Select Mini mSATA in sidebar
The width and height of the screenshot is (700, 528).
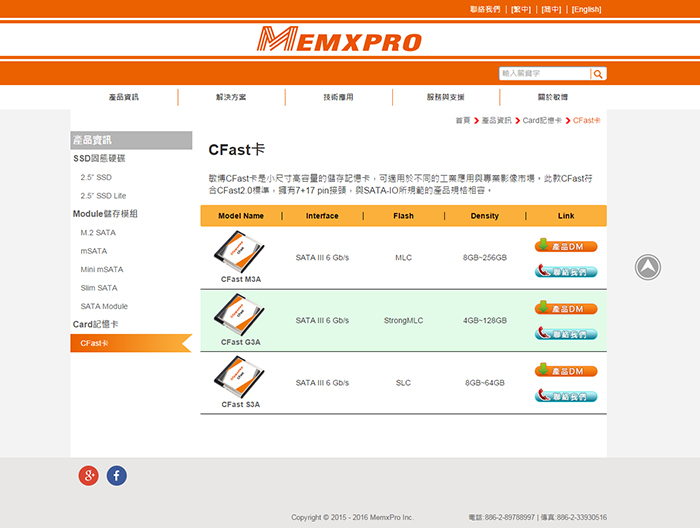tap(102, 269)
